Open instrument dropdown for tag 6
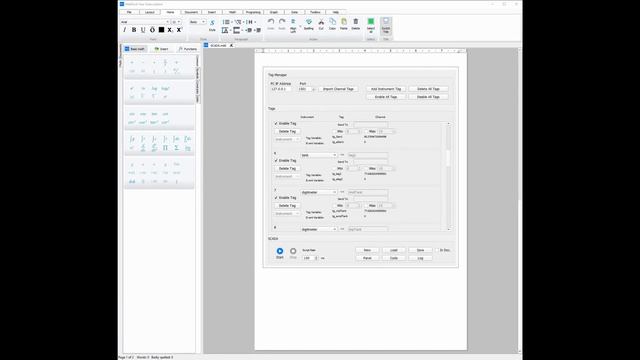Screen dimensions: 640x360 (319, 155)
